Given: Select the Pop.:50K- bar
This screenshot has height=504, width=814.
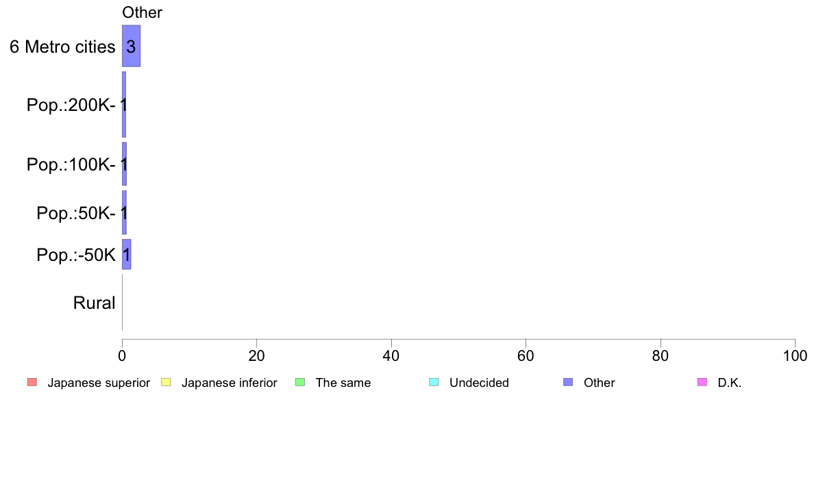Looking at the screenshot, I should pos(125,212).
